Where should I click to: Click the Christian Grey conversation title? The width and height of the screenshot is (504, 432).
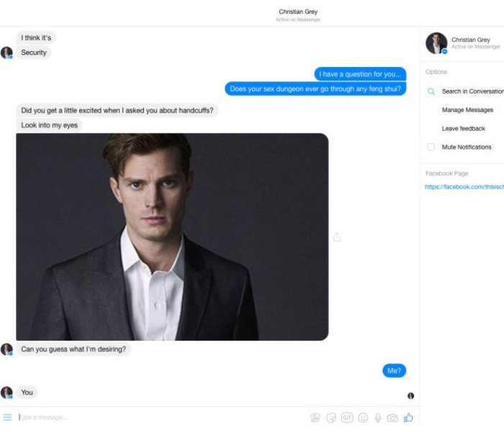[x=298, y=12]
